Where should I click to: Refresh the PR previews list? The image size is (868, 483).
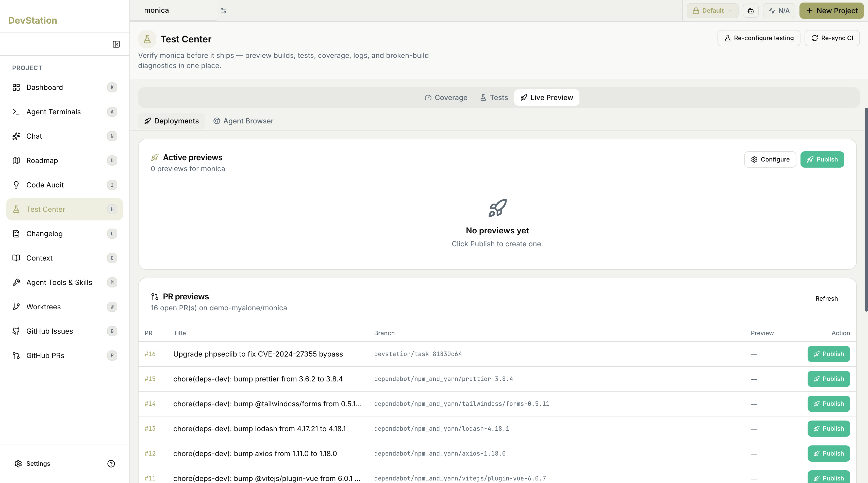(x=826, y=298)
